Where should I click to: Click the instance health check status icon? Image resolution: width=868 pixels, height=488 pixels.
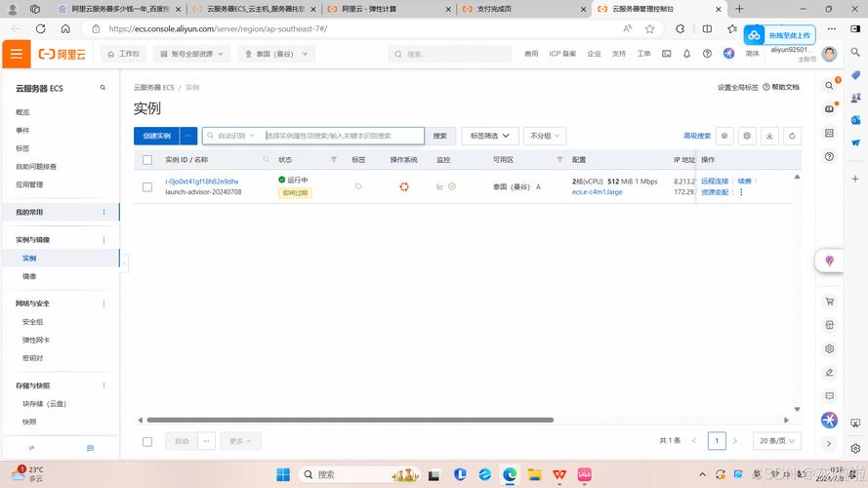pyautogui.click(x=452, y=187)
